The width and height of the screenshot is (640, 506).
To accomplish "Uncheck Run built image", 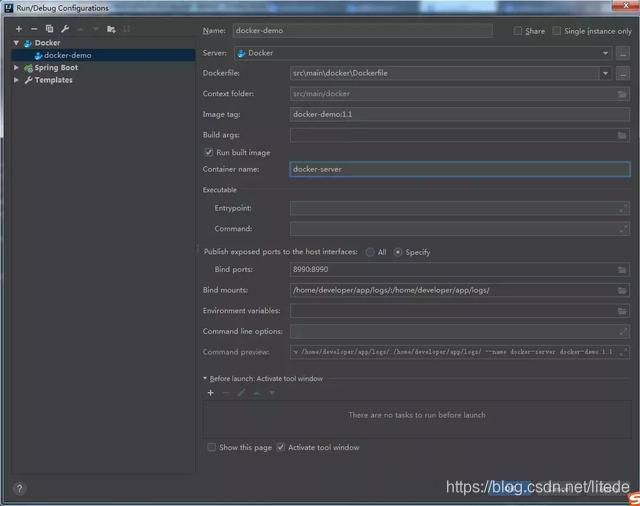I will point(208,152).
